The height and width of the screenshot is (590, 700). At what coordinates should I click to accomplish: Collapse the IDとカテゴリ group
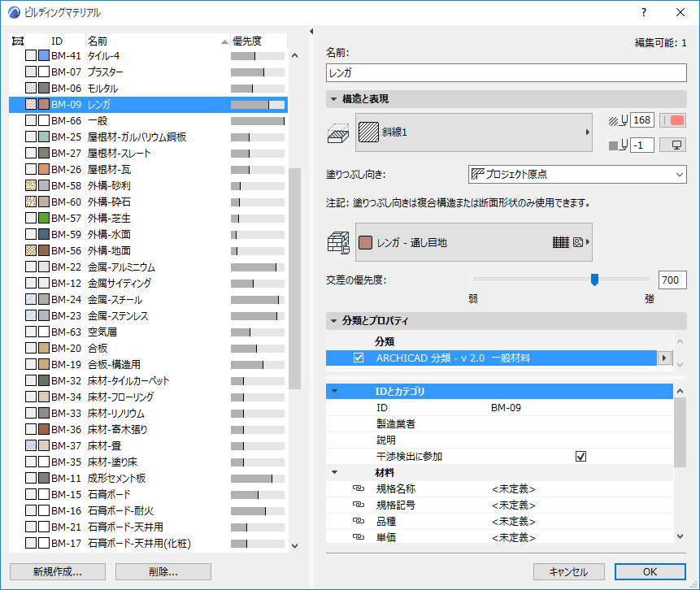(334, 392)
